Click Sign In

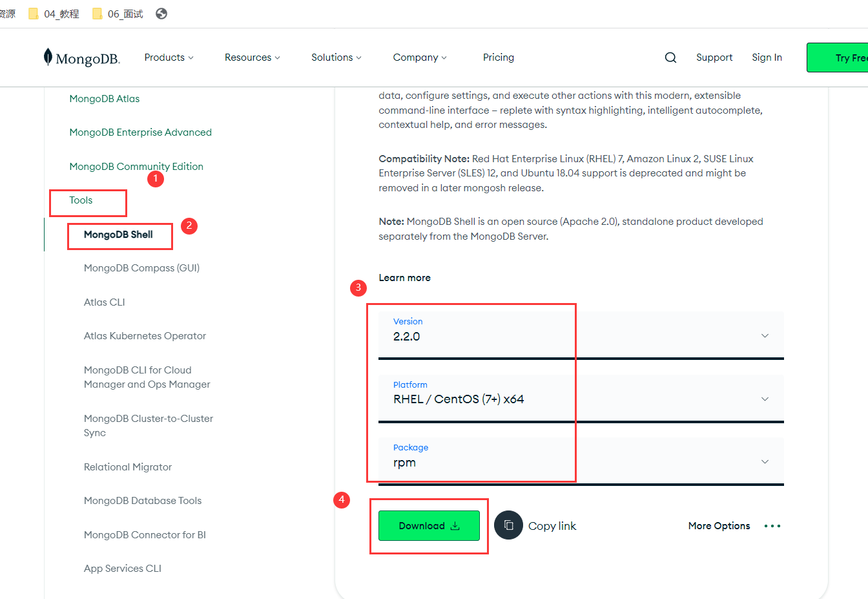[x=767, y=58]
